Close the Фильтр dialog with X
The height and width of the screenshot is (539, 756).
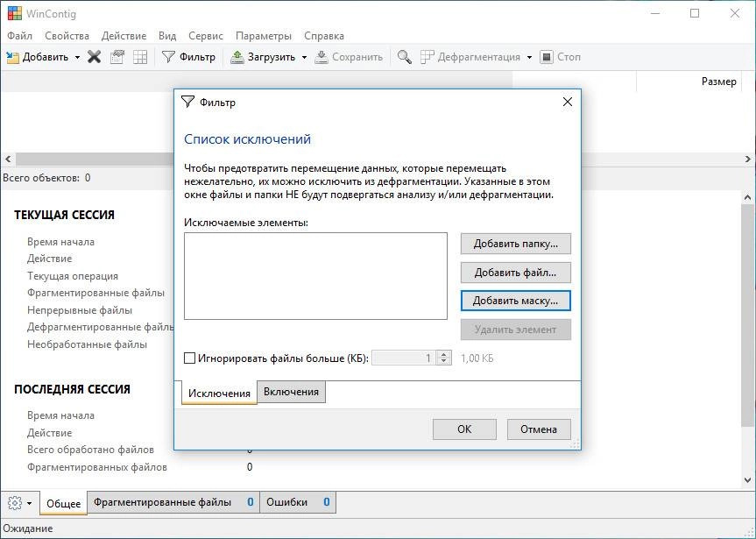pyautogui.click(x=568, y=102)
